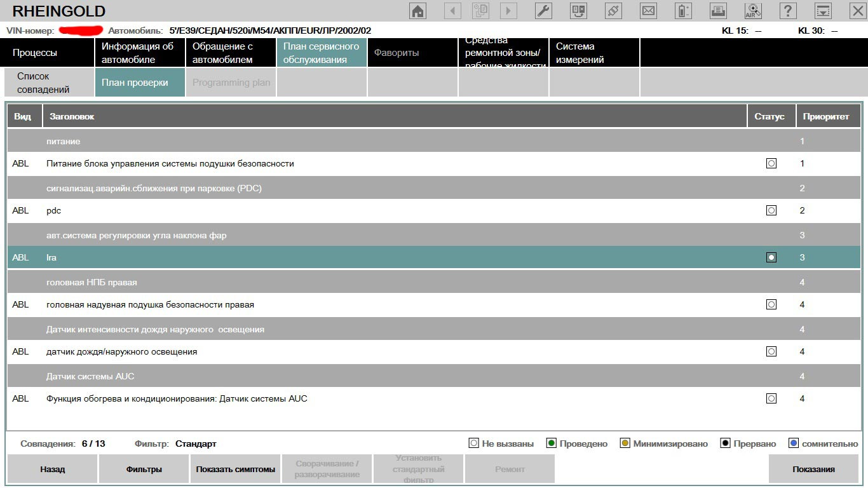Switch to Список совпадений subtab
The width and height of the screenshot is (868, 488).
click(49, 83)
